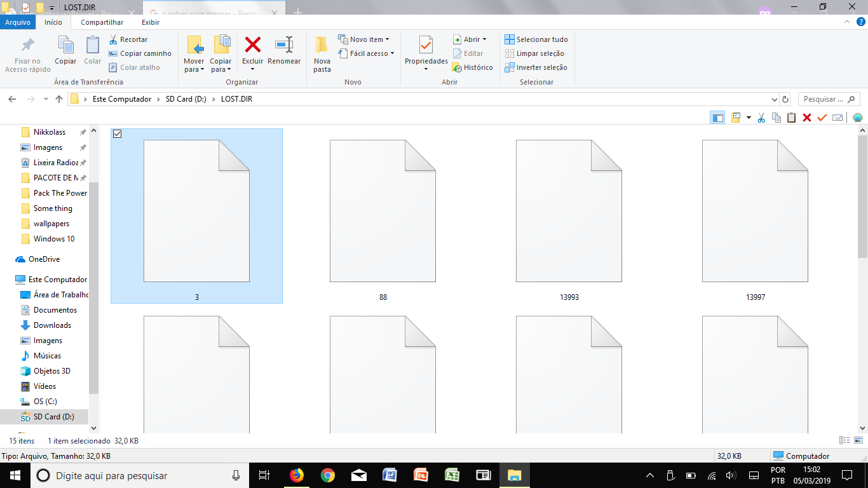868x488 pixels.
Task: Open Excel from the taskbar
Action: click(x=452, y=475)
